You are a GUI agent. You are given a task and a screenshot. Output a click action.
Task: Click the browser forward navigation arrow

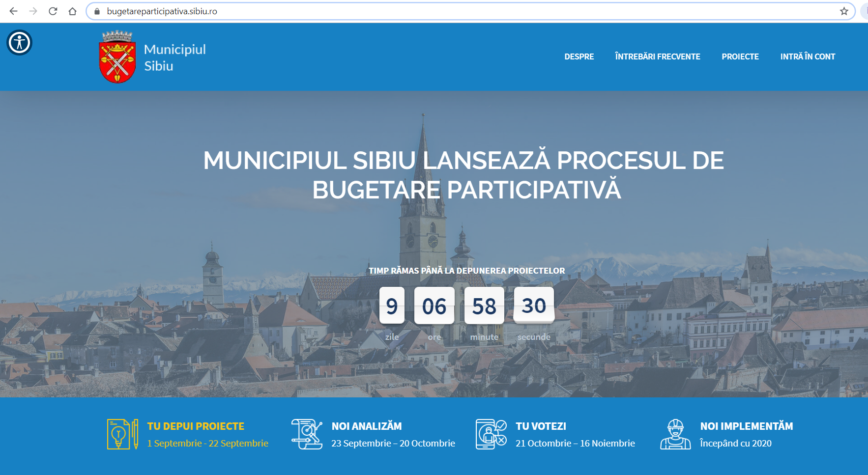click(32, 10)
